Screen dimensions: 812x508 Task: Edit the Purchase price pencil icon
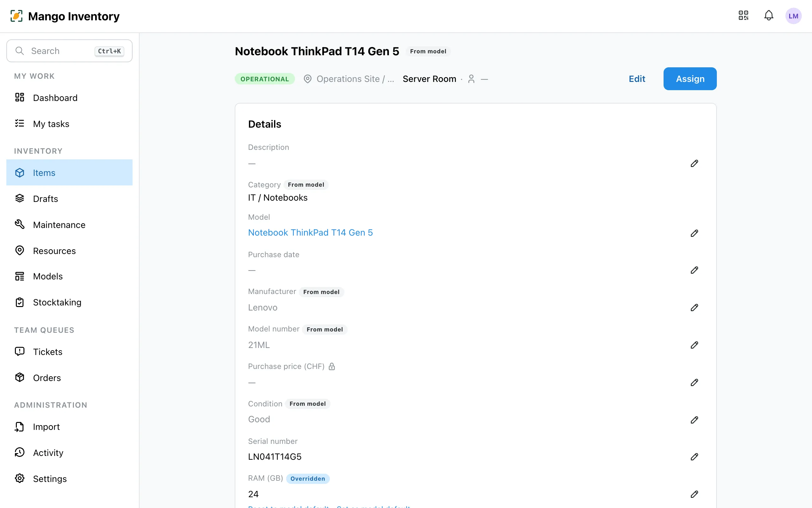pos(694,382)
